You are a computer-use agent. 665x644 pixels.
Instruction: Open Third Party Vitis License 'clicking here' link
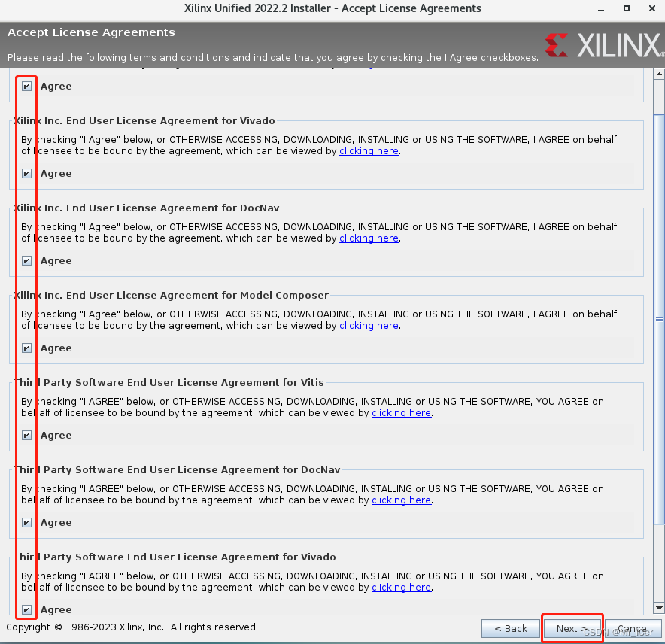[x=401, y=413]
